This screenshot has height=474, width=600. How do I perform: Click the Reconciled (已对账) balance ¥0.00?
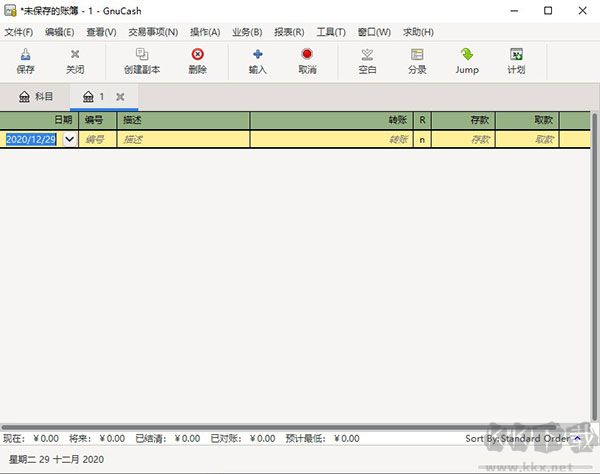pyautogui.click(x=262, y=438)
